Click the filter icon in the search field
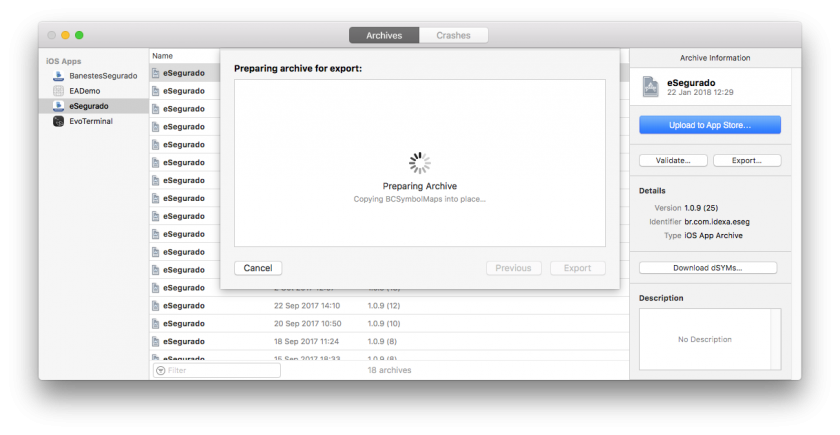 click(x=160, y=370)
